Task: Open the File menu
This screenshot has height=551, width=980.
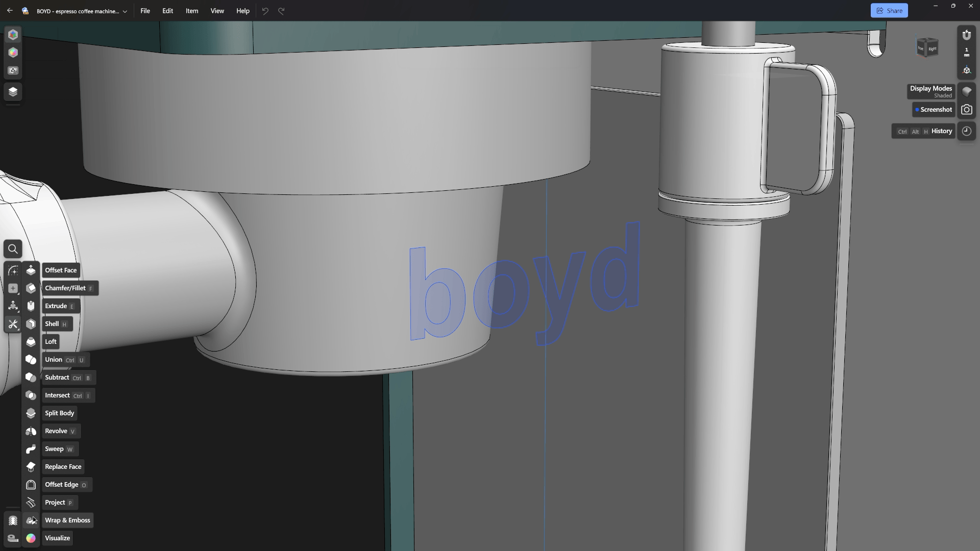Action: click(145, 11)
